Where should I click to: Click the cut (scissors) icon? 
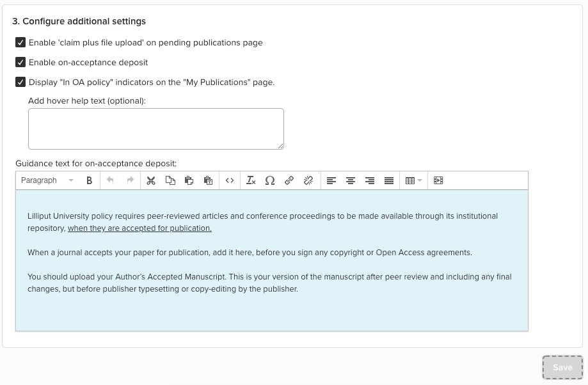click(x=151, y=180)
